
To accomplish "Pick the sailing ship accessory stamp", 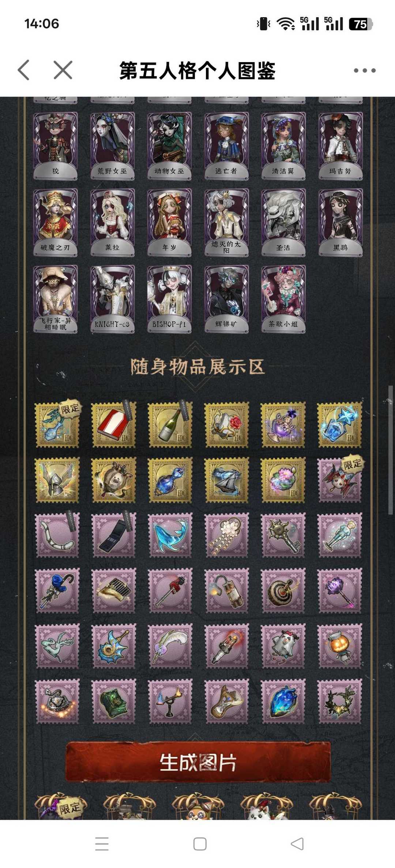I will (x=227, y=480).
